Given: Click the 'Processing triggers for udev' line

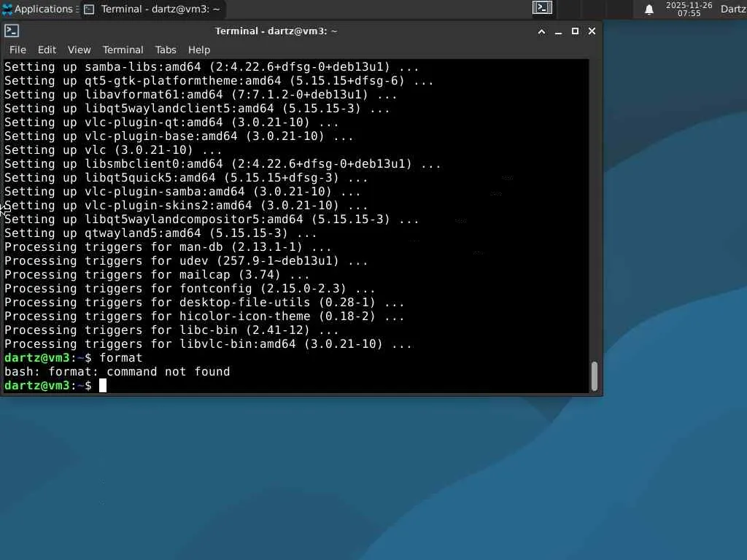Looking at the screenshot, I should (x=186, y=261).
